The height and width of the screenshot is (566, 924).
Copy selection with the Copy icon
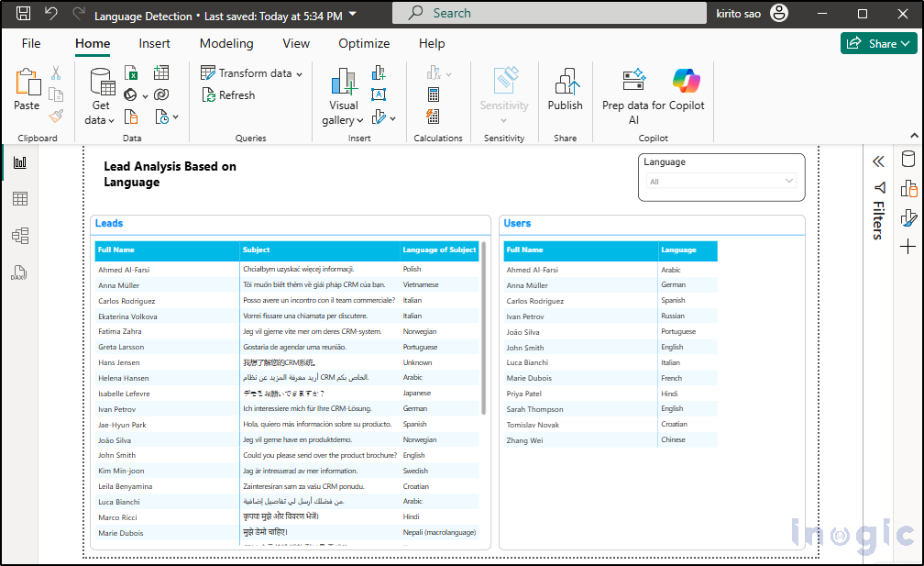click(x=56, y=94)
